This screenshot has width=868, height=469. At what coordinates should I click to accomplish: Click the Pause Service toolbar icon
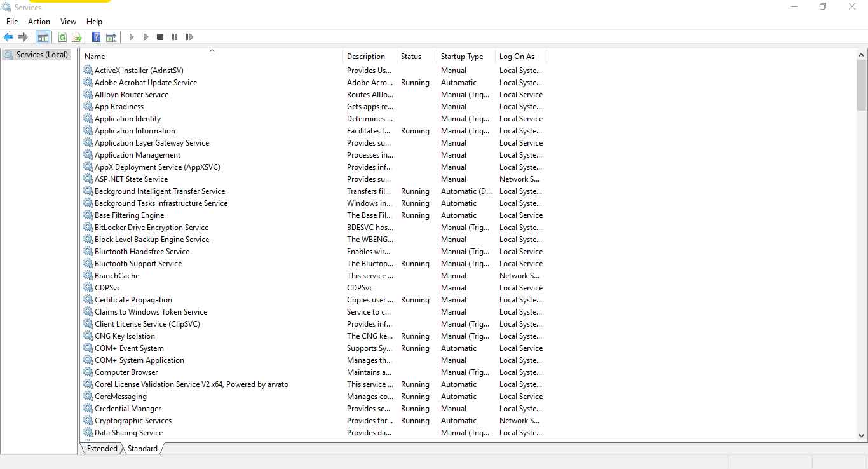175,37
